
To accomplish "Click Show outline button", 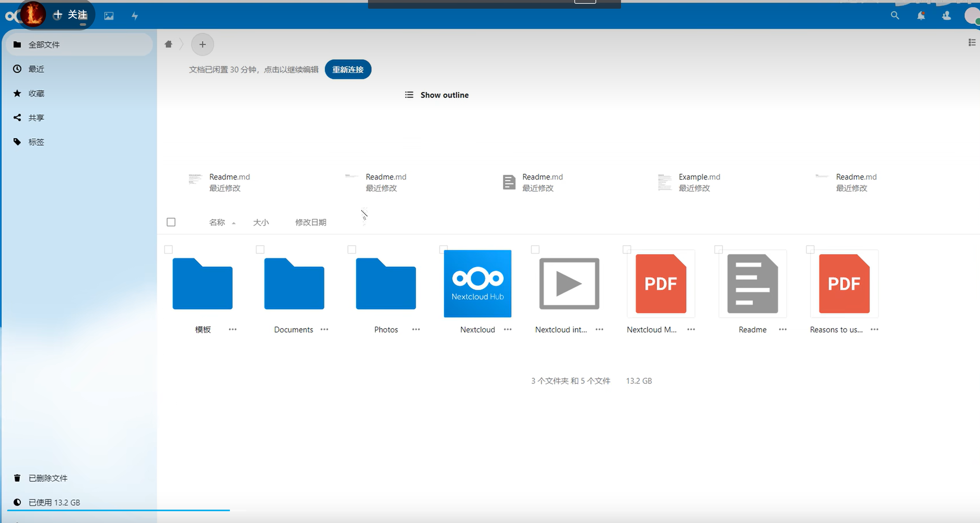I will coord(436,95).
